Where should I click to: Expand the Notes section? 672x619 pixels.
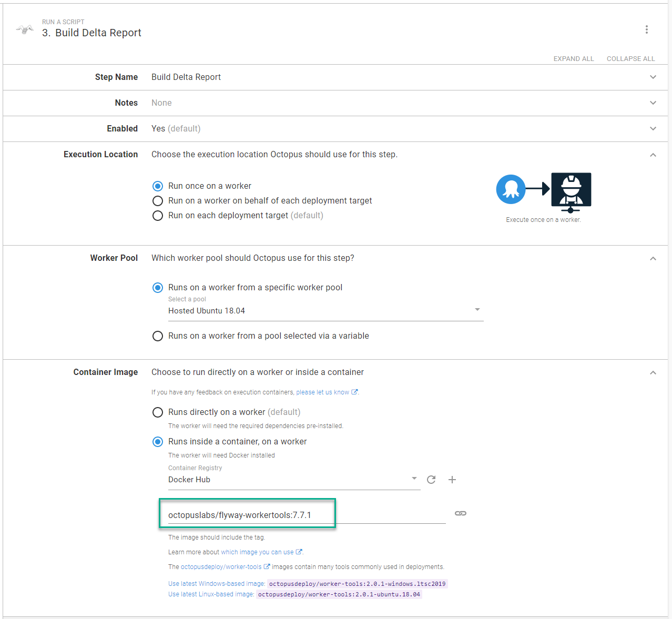(x=653, y=103)
